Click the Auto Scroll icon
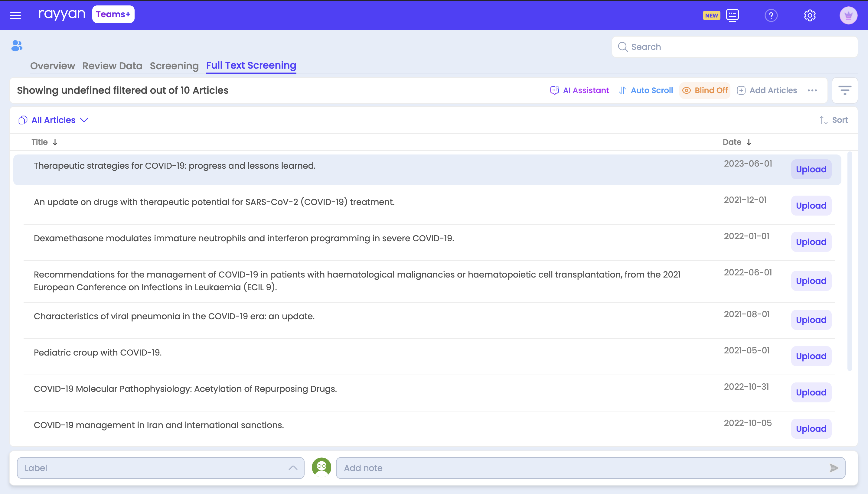This screenshot has height=494, width=868. point(623,90)
